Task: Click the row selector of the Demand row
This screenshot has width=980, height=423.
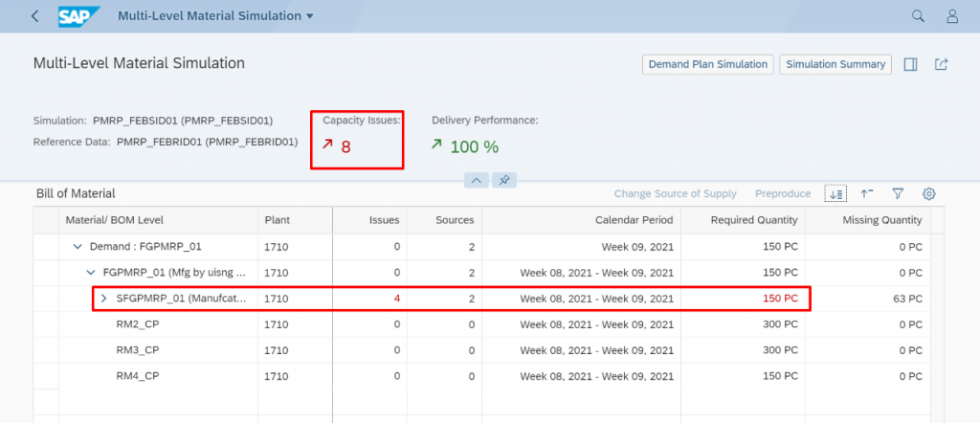Action: 46,247
